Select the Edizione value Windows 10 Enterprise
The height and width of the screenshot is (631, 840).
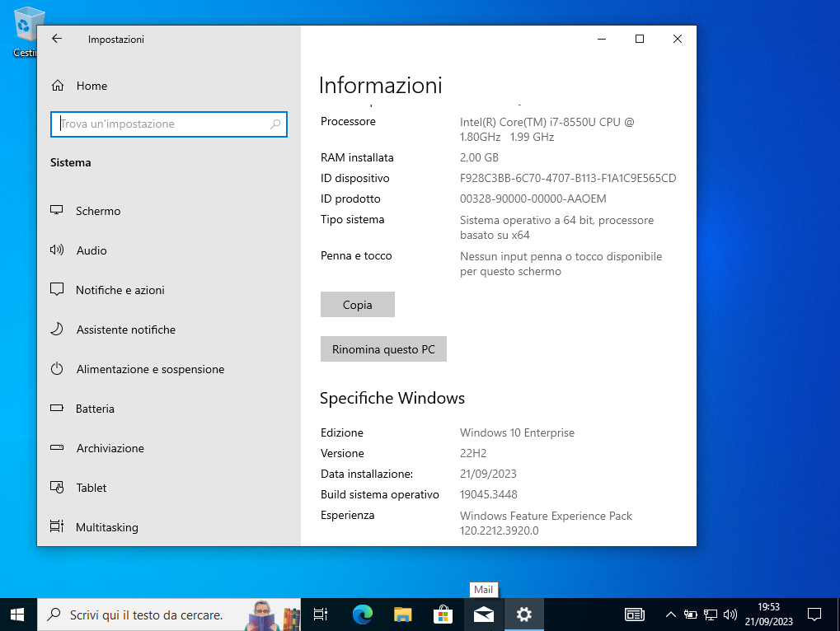517,433
